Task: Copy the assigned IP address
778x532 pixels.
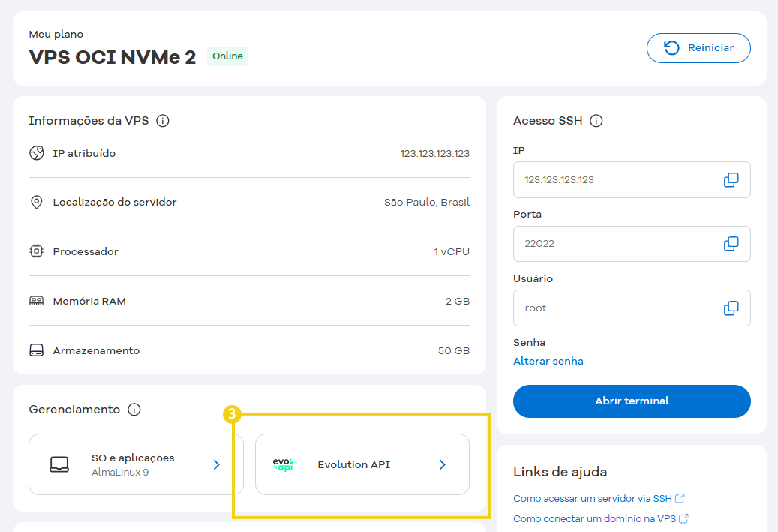Action: pyautogui.click(x=730, y=179)
